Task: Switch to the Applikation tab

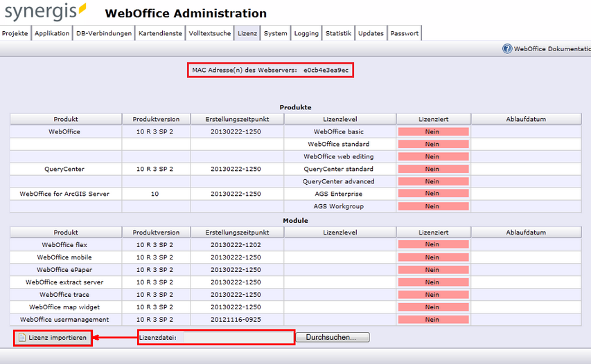Action: click(x=52, y=33)
